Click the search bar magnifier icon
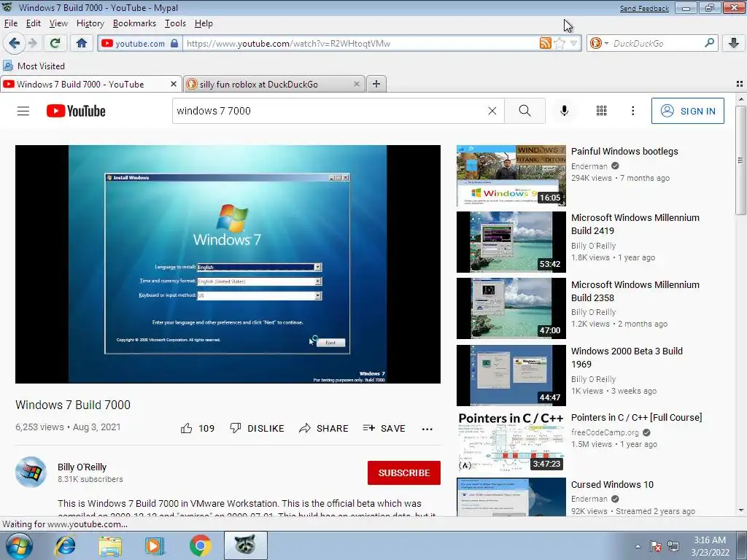Image resolution: width=747 pixels, height=560 pixels. coord(709,43)
